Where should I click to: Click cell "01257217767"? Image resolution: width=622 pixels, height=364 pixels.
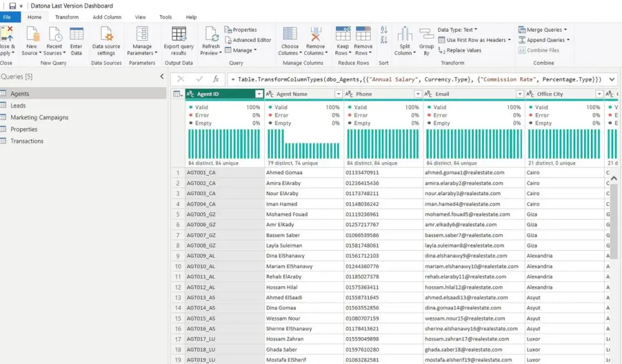tap(383, 225)
